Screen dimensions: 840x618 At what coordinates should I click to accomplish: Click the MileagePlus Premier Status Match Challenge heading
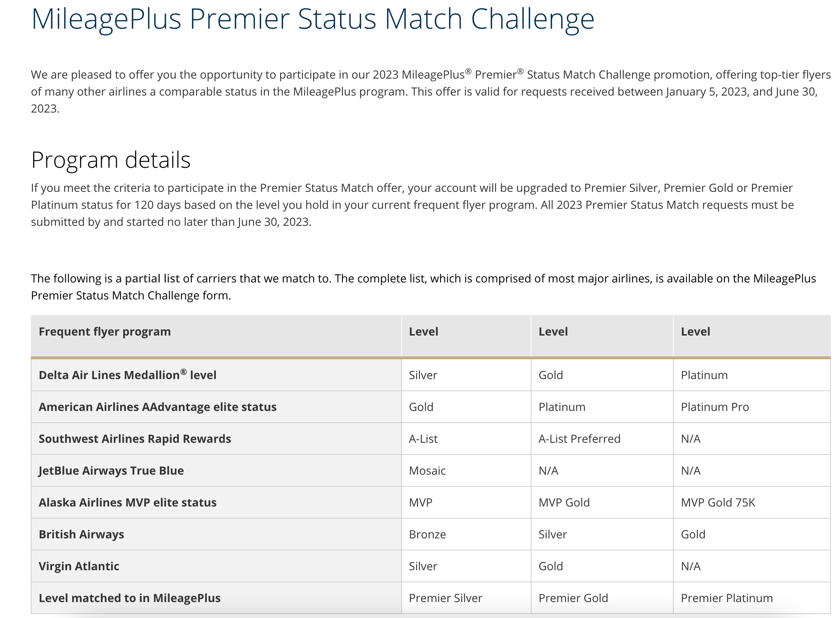pos(313,19)
